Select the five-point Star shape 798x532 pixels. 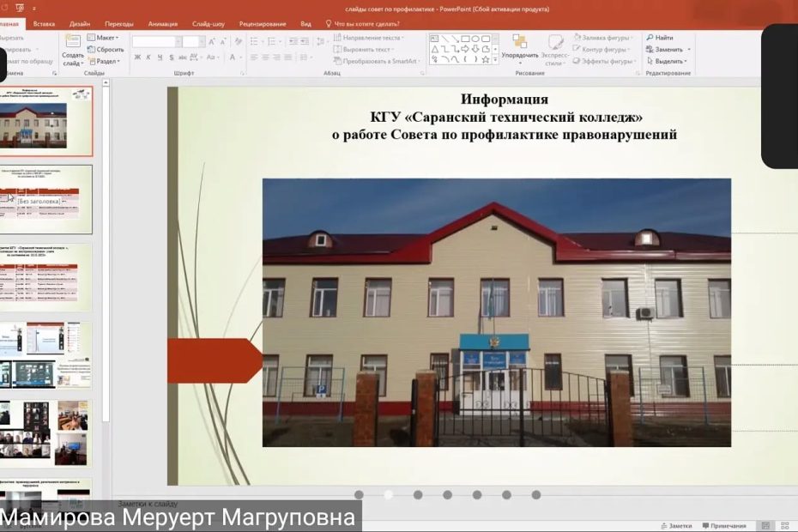[486, 59]
